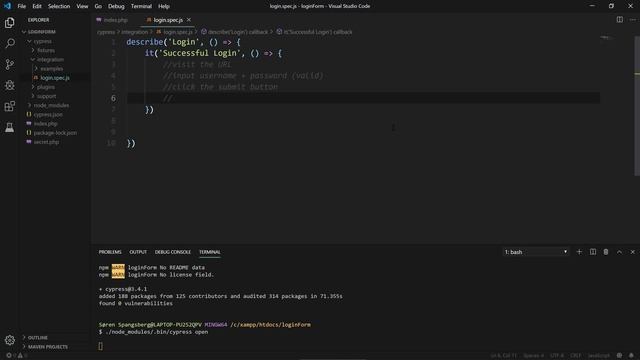Open the Search view in activity bar
The width and height of the screenshot is (640, 360).
[x=10, y=43]
